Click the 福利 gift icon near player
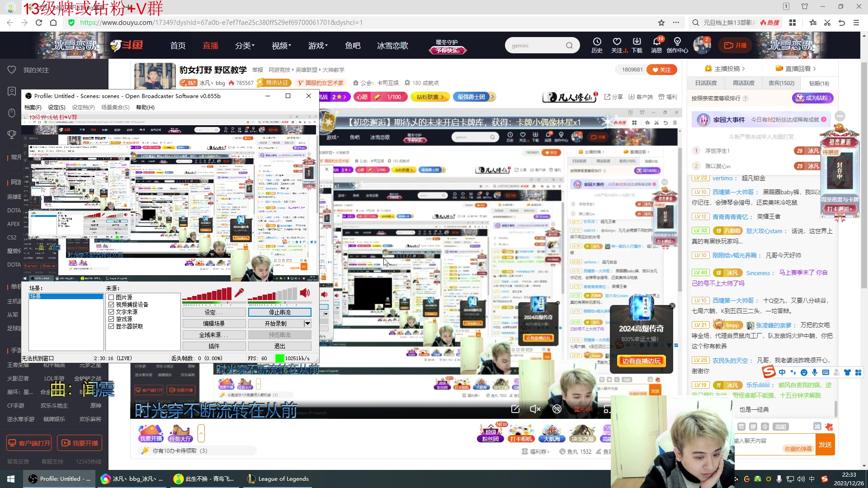The width and height of the screenshot is (868, 488). 668,97
